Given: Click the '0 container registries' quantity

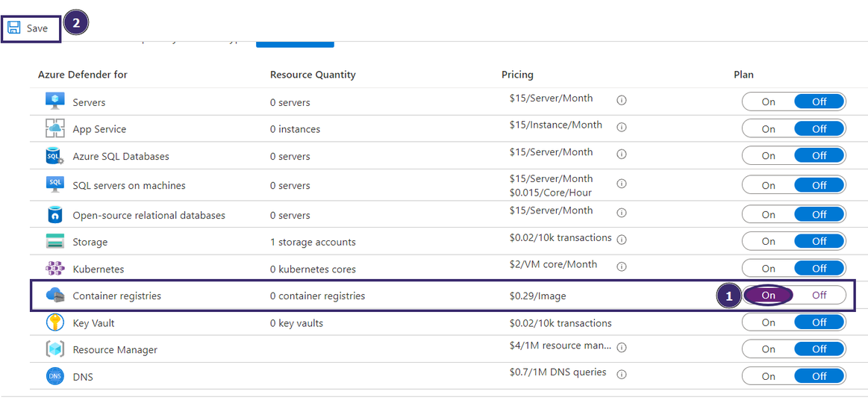Looking at the screenshot, I should click(318, 296).
